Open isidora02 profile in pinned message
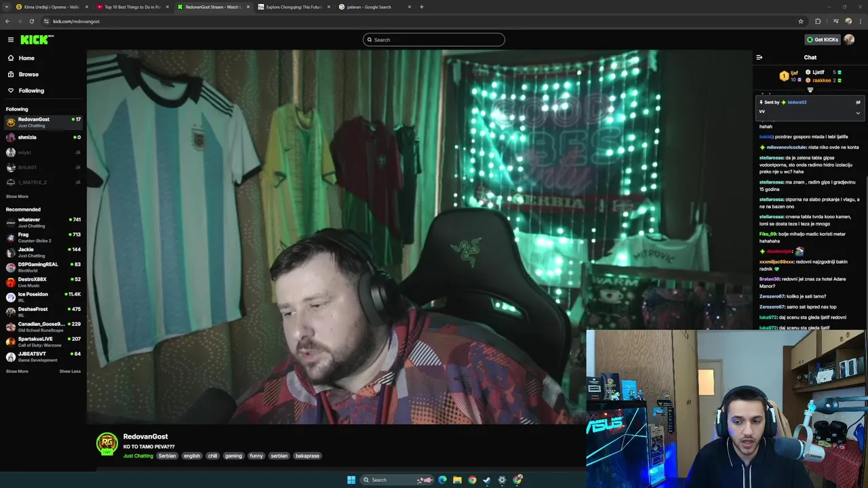868x488 pixels. point(797,102)
